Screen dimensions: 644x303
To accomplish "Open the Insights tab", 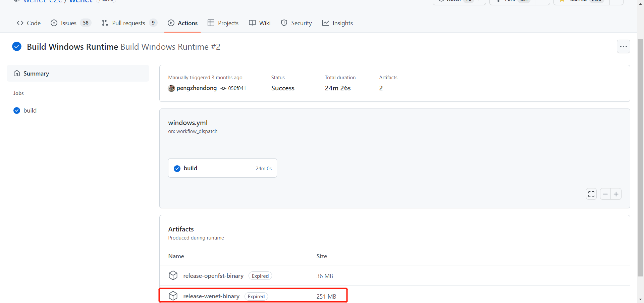I will tap(337, 23).
